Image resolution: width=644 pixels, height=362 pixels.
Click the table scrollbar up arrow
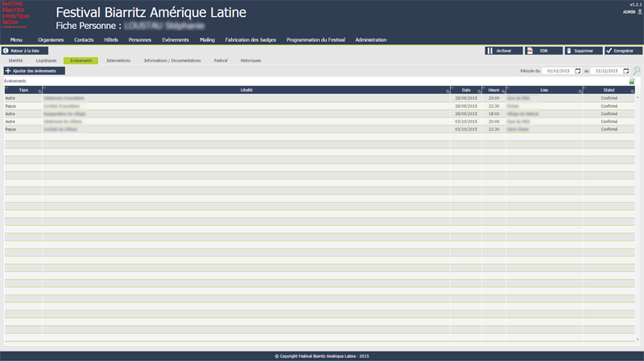[638, 97]
